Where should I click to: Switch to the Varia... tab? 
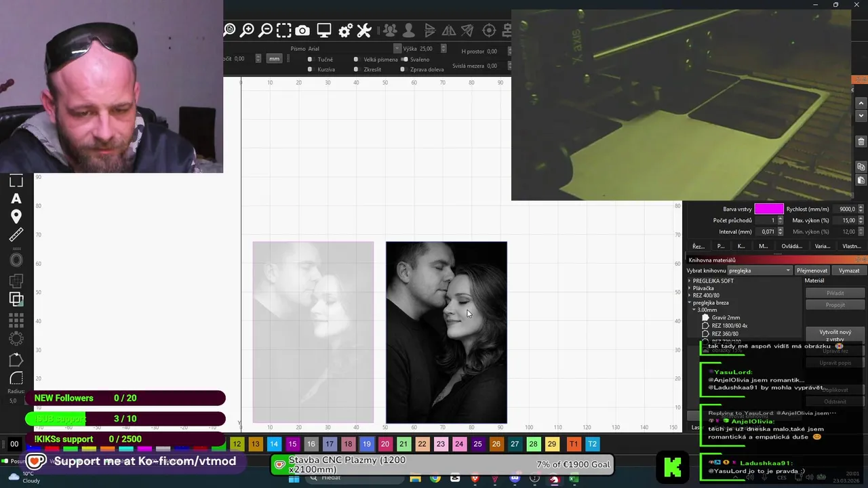point(823,246)
